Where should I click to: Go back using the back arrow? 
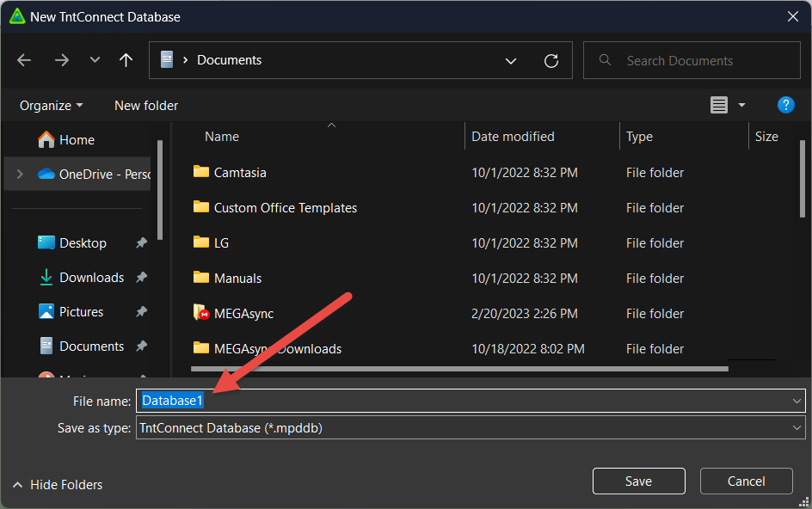(24, 60)
